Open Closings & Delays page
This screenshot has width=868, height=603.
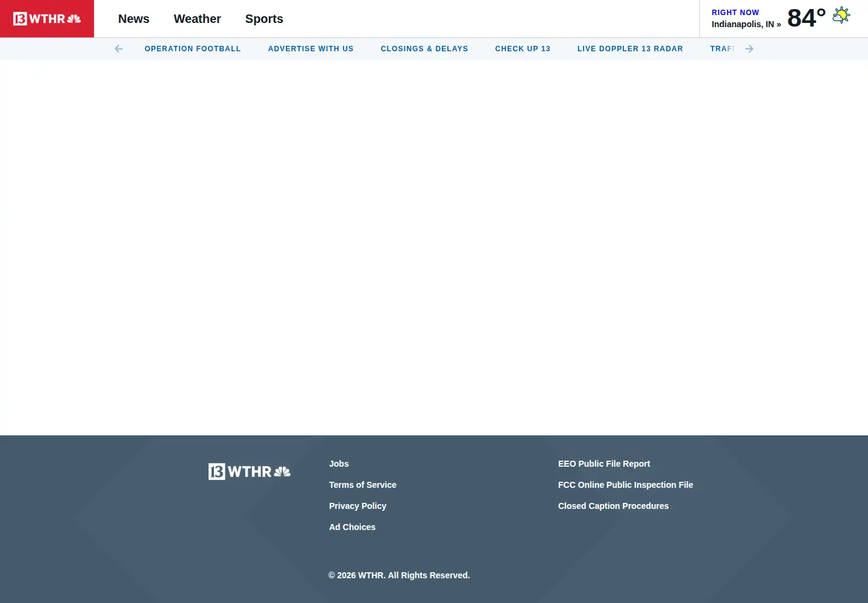pos(424,49)
